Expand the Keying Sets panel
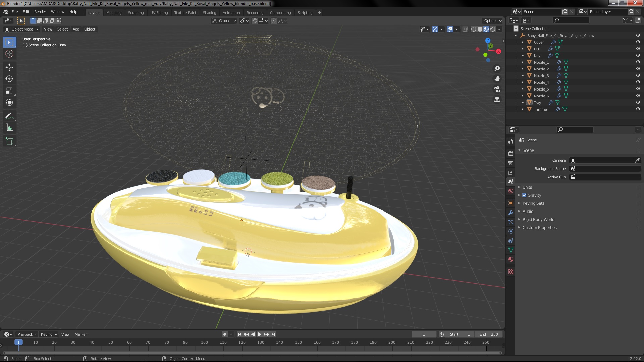Image resolution: width=644 pixels, height=362 pixels. pos(533,203)
